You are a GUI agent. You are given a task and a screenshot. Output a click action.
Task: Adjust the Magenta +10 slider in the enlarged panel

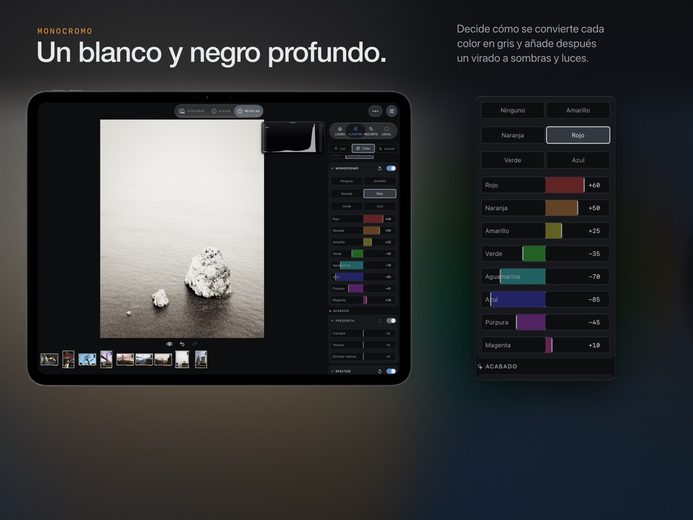click(545, 345)
